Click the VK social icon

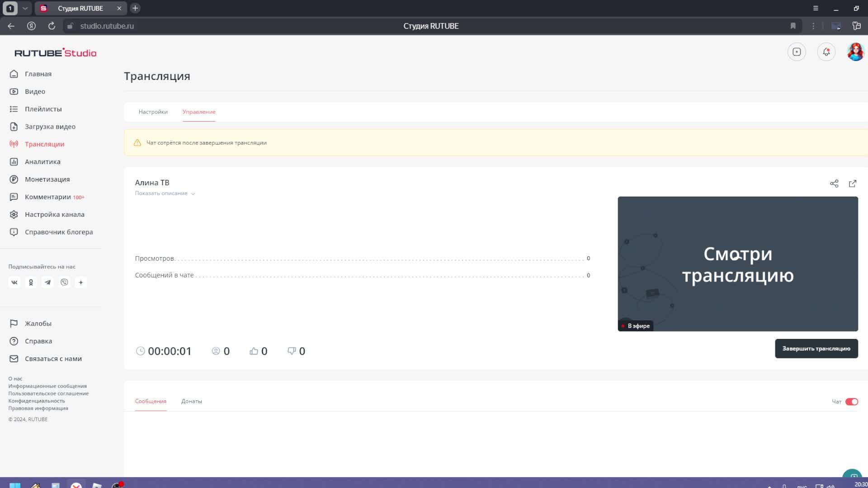14,282
